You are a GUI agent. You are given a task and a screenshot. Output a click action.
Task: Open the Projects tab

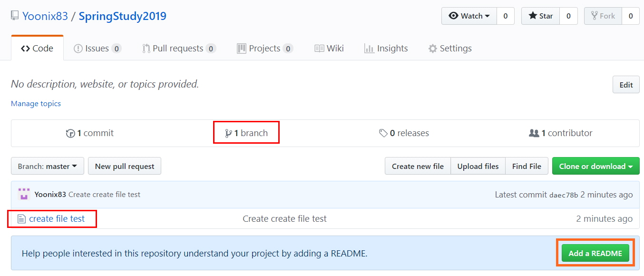(x=265, y=48)
